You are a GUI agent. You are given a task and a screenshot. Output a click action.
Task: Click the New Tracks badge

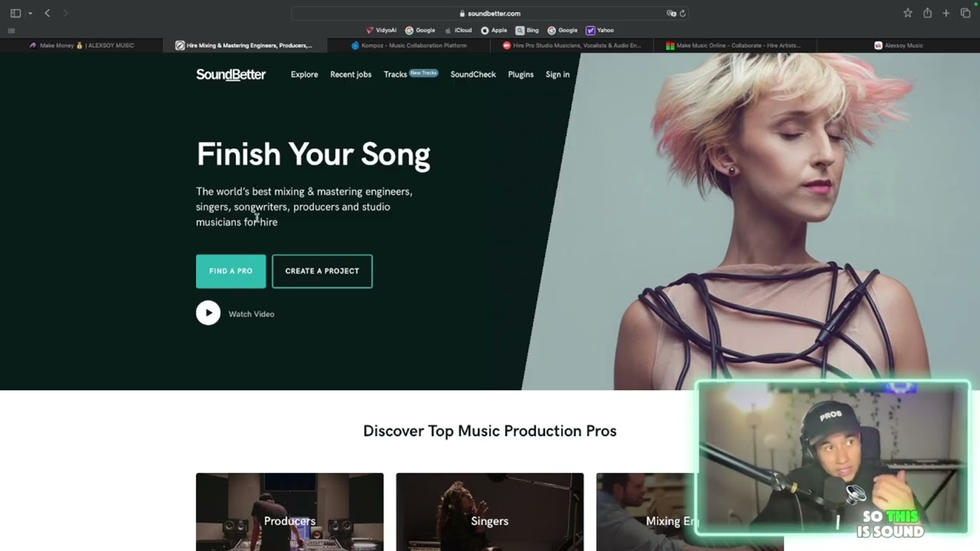tap(423, 73)
